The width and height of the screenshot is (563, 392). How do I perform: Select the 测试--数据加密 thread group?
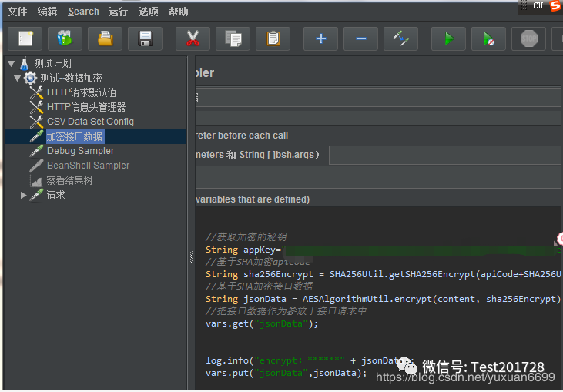(71, 78)
